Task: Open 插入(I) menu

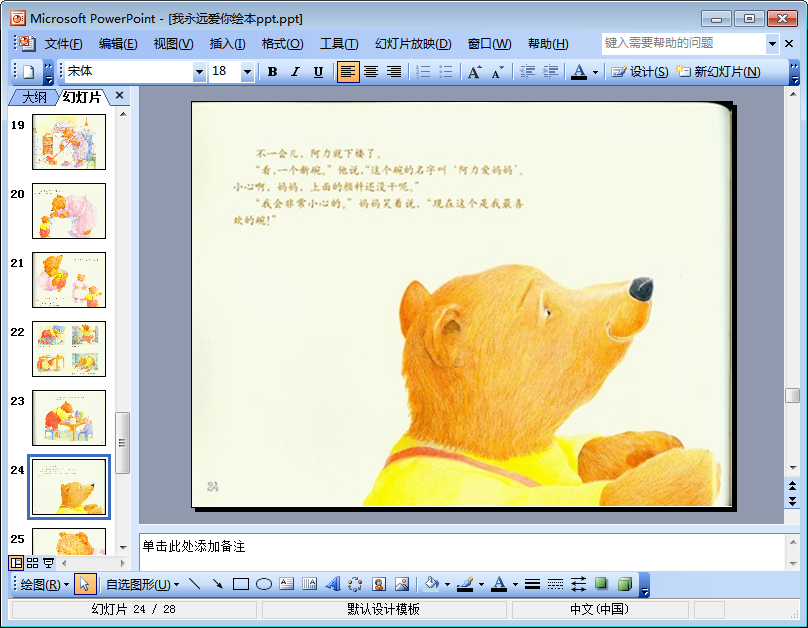Action: (227, 44)
